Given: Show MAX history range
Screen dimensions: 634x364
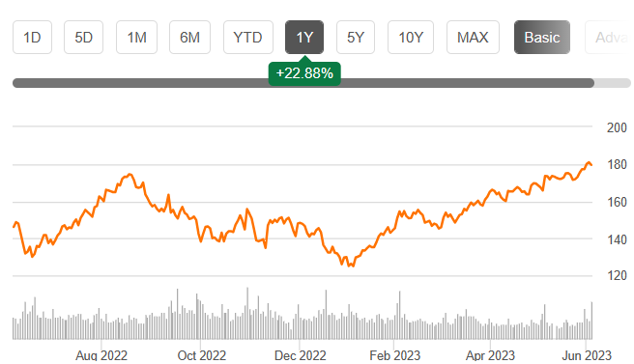Looking at the screenshot, I should 473,37.
